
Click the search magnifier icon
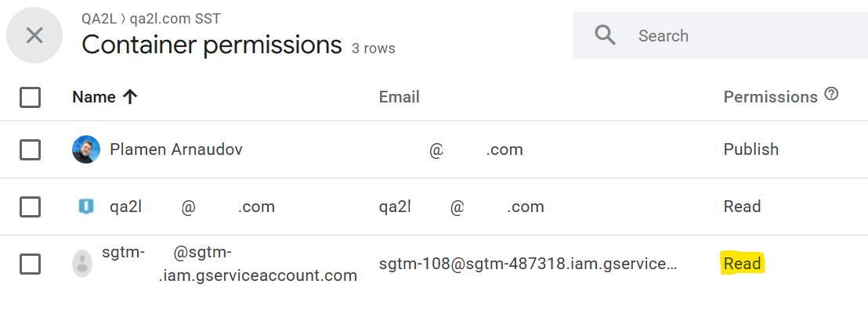click(x=605, y=35)
